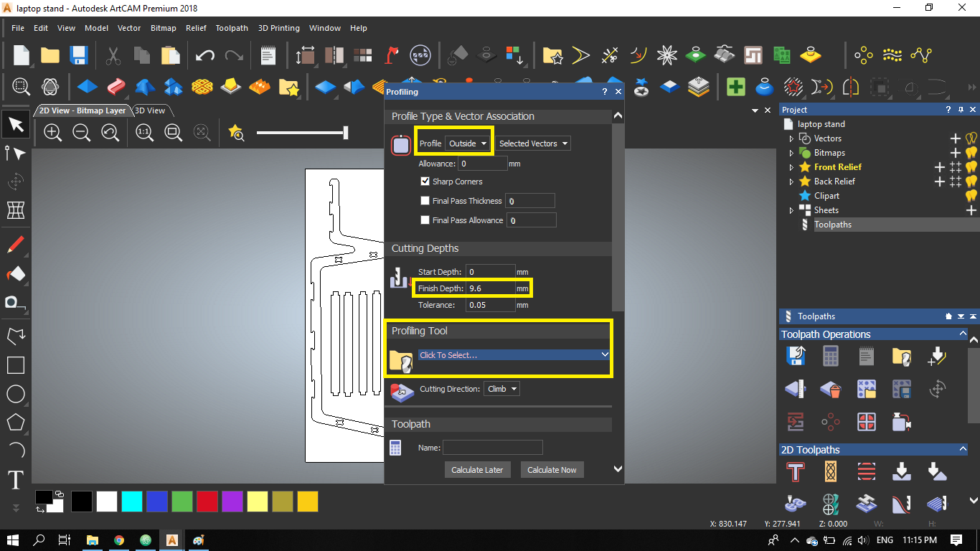
Task: Enable the Final Pass Thickness checkbox
Action: coord(425,201)
